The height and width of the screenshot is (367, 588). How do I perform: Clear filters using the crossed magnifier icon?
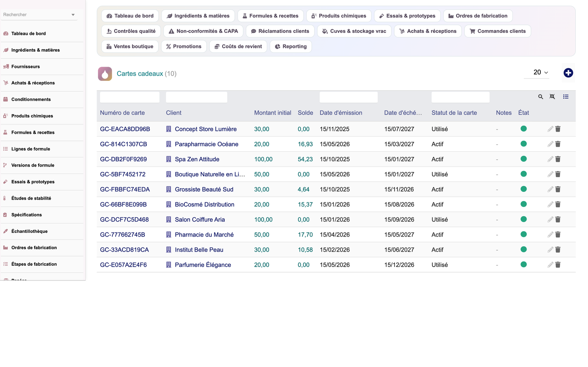tap(552, 97)
